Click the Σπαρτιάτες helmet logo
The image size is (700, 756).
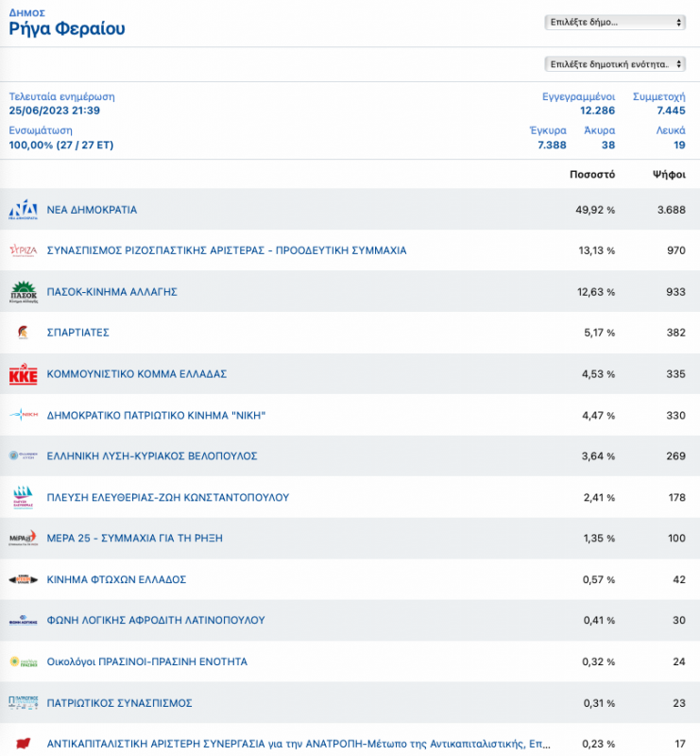point(23,333)
